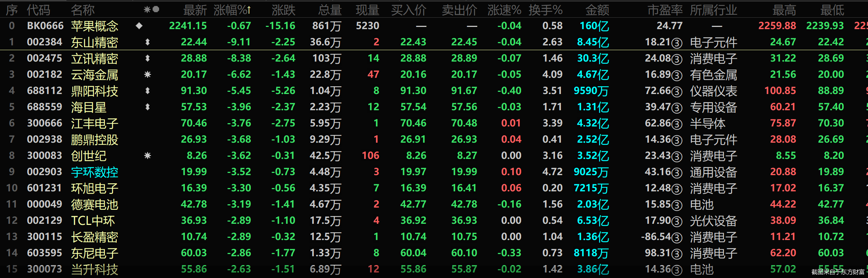Click circled 3 icon after 长盈精密 P/E -86.54
The image size is (868, 278).
click(x=677, y=238)
